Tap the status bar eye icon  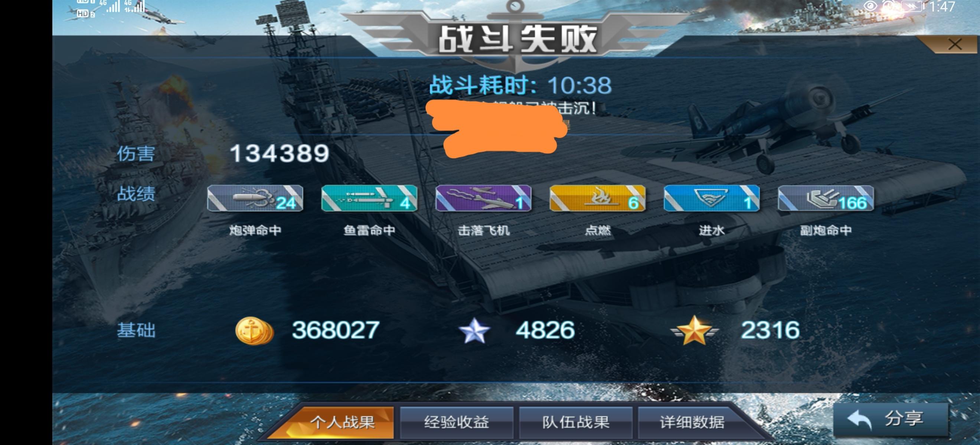click(870, 6)
